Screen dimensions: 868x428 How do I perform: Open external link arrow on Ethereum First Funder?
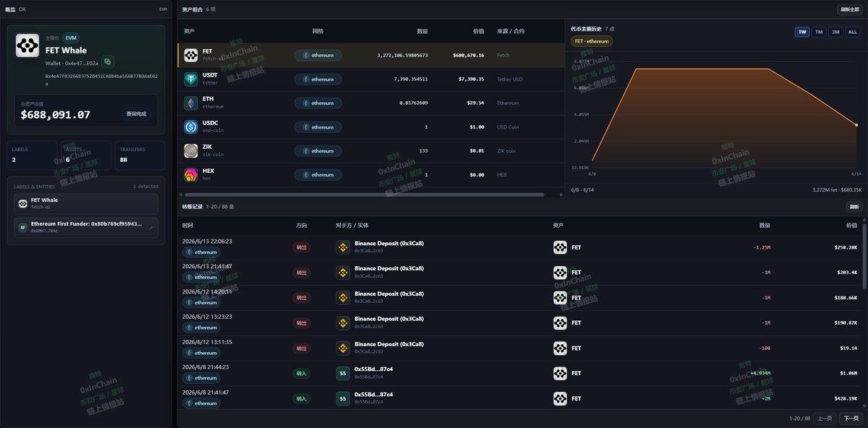coord(151,228)
